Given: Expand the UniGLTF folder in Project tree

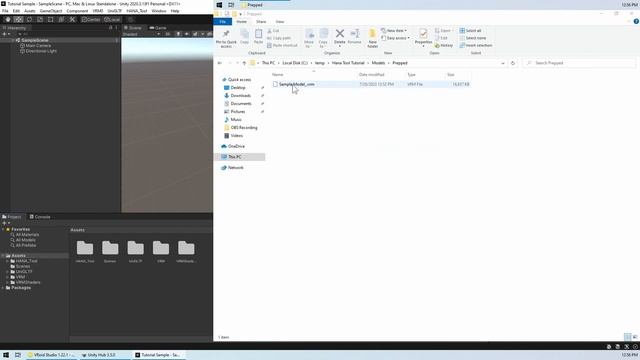Looking at the screenshot, I should [x=8, y=271].
